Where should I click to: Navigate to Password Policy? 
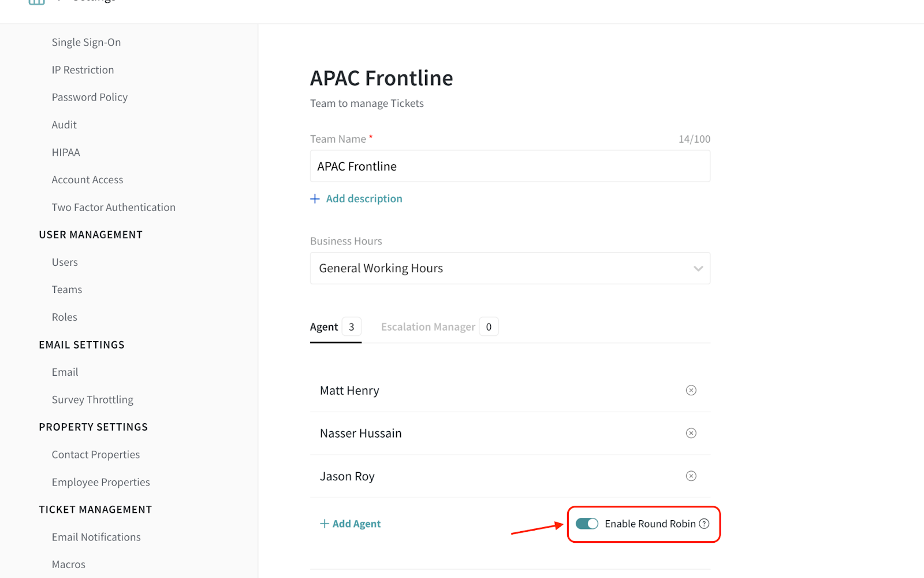coord(90,97)
